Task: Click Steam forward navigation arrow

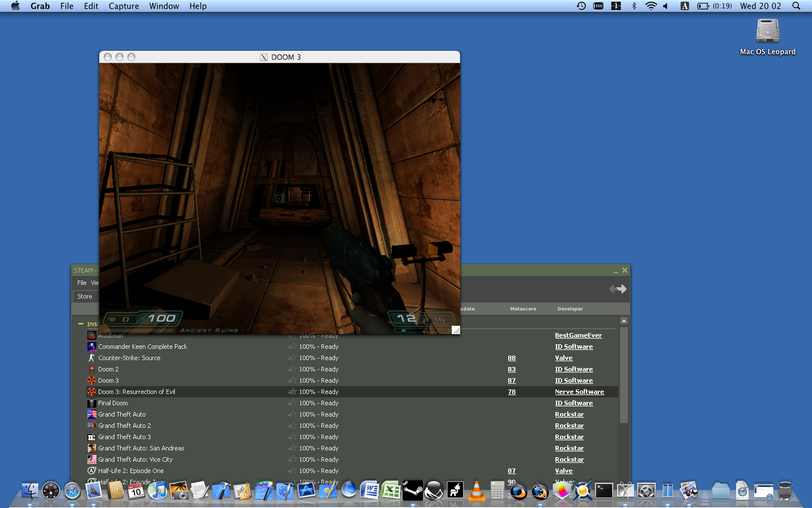Action: coord(623,289)
